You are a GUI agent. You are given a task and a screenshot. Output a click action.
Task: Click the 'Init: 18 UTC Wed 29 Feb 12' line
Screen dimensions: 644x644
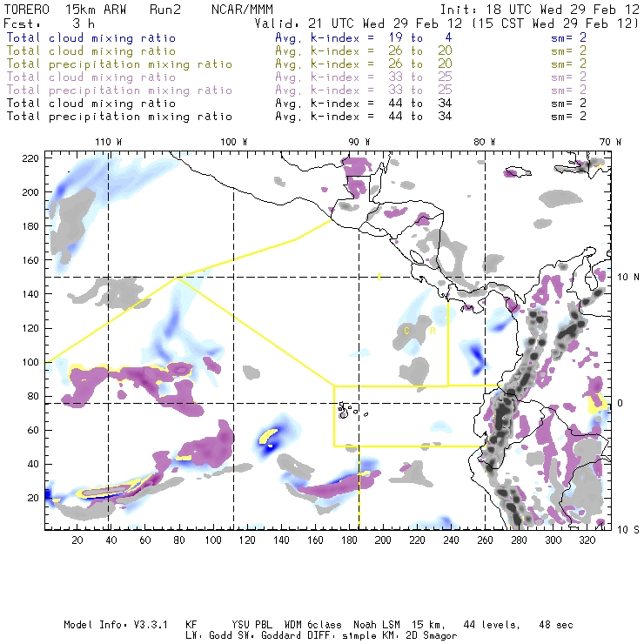coord(540,10)
